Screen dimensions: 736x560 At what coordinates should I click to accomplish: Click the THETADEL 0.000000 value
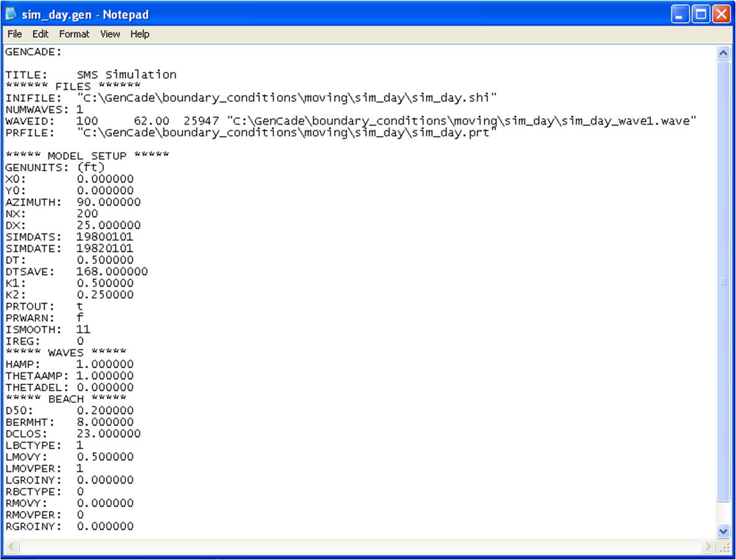pyautogui.click(x=105, y=387)
